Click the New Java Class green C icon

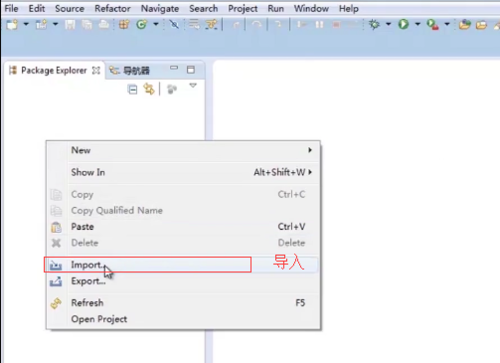click(142, 24)
